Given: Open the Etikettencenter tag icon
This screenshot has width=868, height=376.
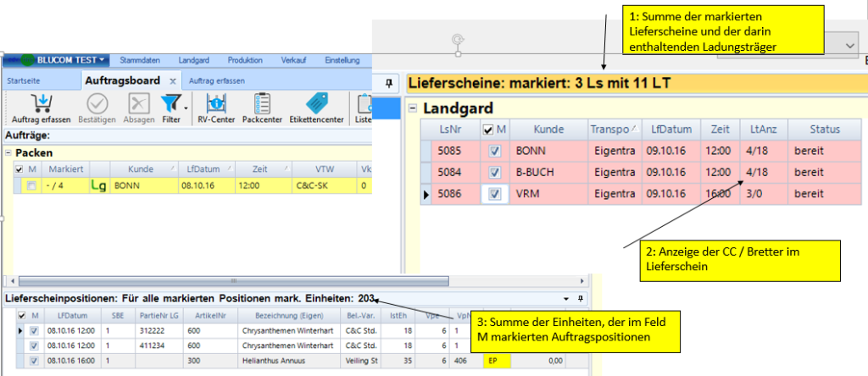Looking at the screenshot, I should (316, 103).
